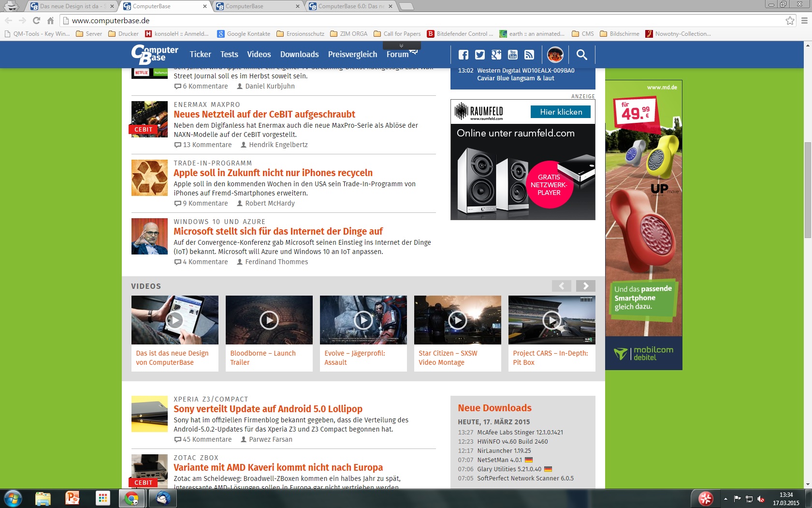Click the user avatar in header
The image size is (812, 508).
pyautogui.click(x=555, y=55)
